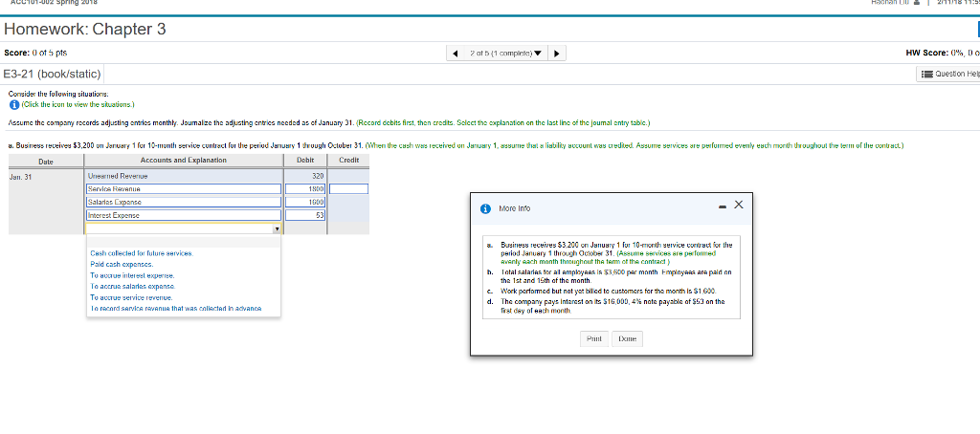
Task: Select the blank option at top of dropdown list
Action: [x=184, y=243]
